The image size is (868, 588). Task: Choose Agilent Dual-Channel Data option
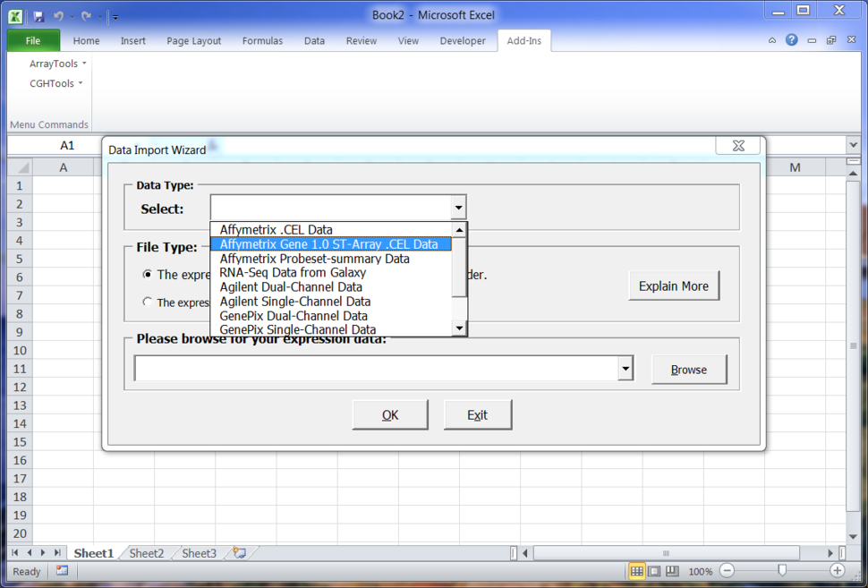pos(331,286)
